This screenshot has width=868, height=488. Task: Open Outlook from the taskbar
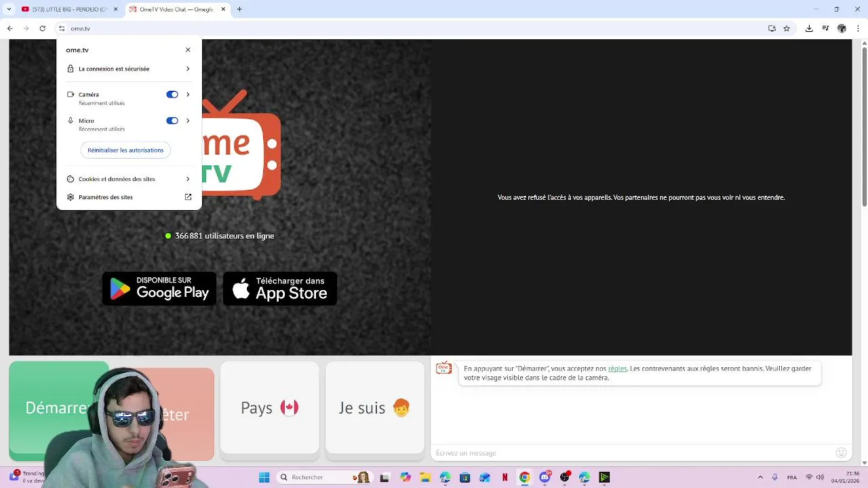[x=485, y=477]
